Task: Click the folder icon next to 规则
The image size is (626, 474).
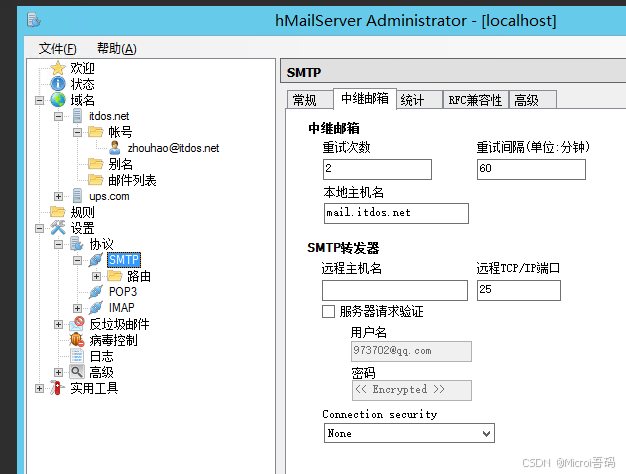Action: pyautogui.click(x=58, y=212)
